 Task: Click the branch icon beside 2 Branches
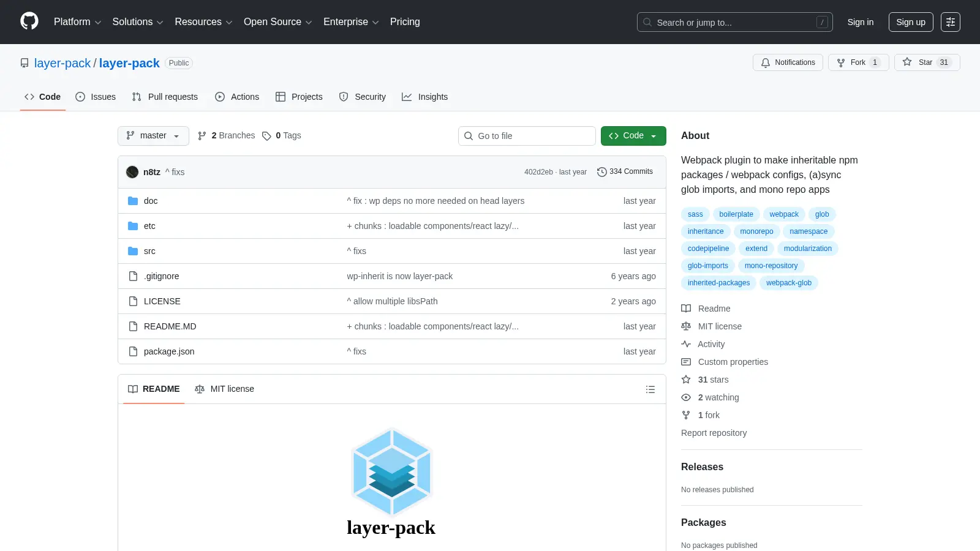[202, 136]
